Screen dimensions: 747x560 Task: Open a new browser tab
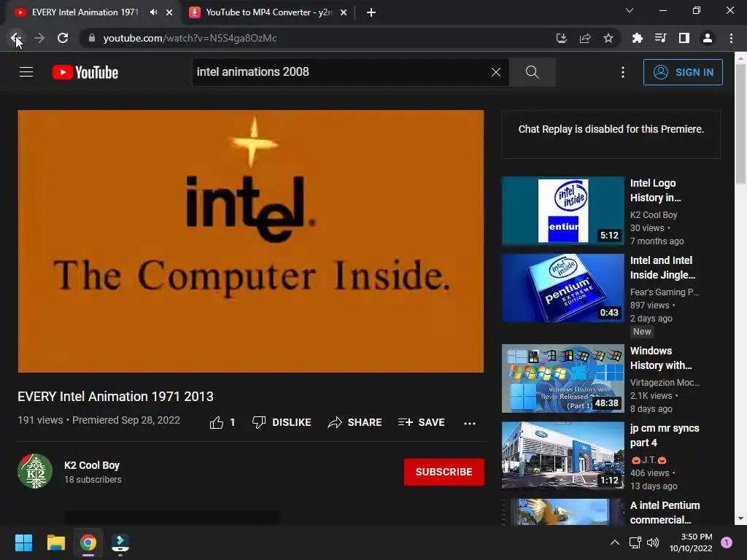[371, 12]
